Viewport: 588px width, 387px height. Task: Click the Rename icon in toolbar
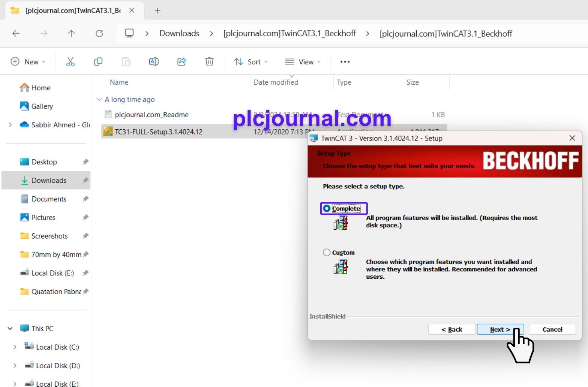(154, 62)
